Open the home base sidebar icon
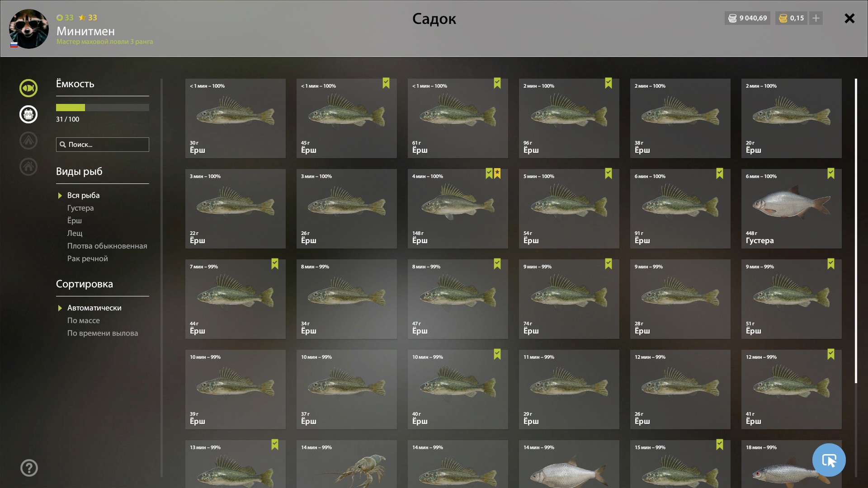Screen dimensions: 868x488 (x=28, y=167)
